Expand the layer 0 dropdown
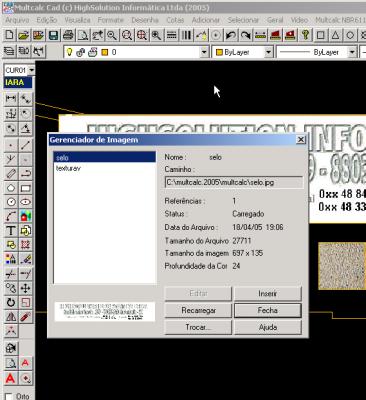 204,52
